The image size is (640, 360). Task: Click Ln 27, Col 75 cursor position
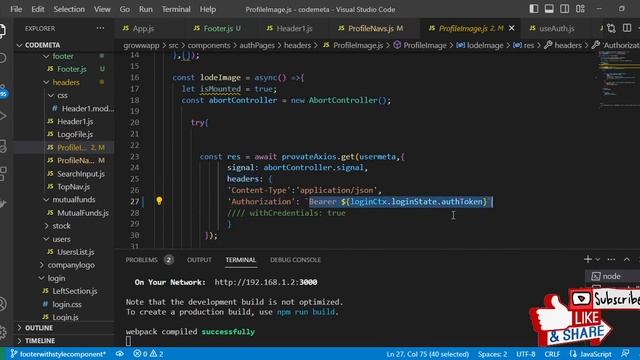point(428,354)
